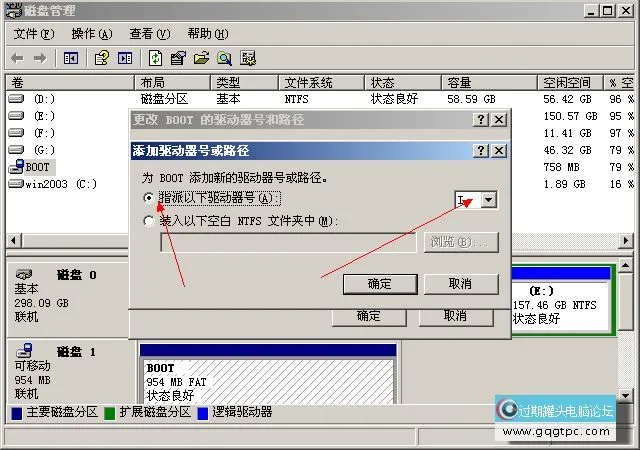The image size is (640, 450).
Task: Click the disk view scrollbar down arrow
Action: (625, 394)
